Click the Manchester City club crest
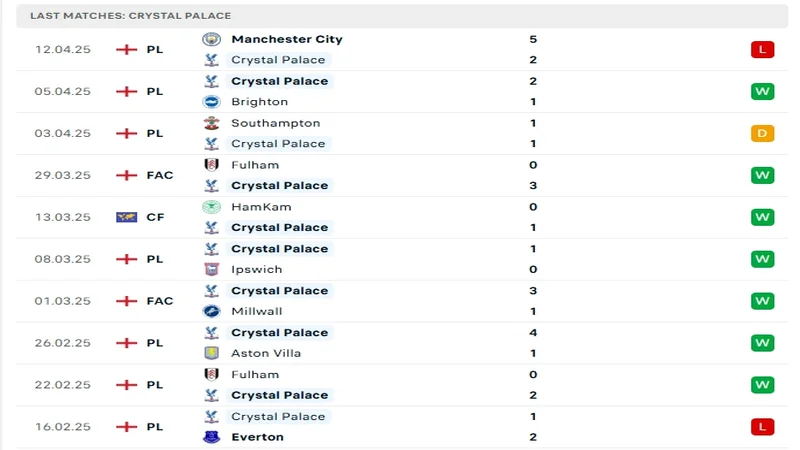Viewport: 800px width, 450px height. [x=211, y=39]
